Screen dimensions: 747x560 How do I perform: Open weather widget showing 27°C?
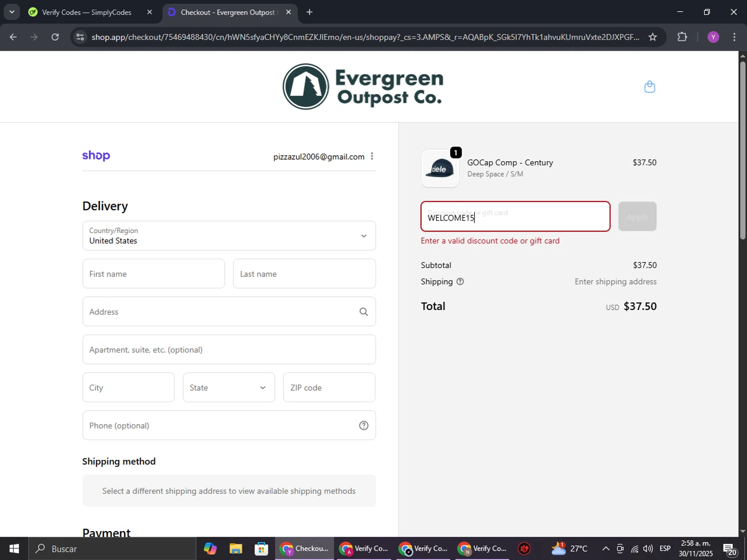(569, 549)
